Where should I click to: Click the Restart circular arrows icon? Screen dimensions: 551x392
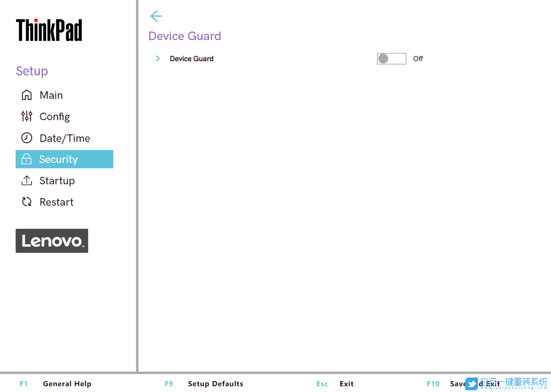pos(26,202)
